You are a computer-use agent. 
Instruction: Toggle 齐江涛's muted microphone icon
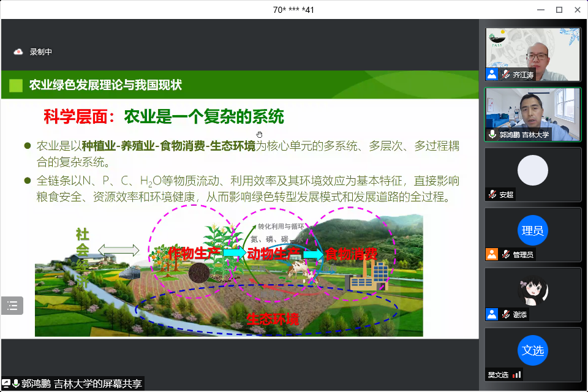tap(506, 74)
